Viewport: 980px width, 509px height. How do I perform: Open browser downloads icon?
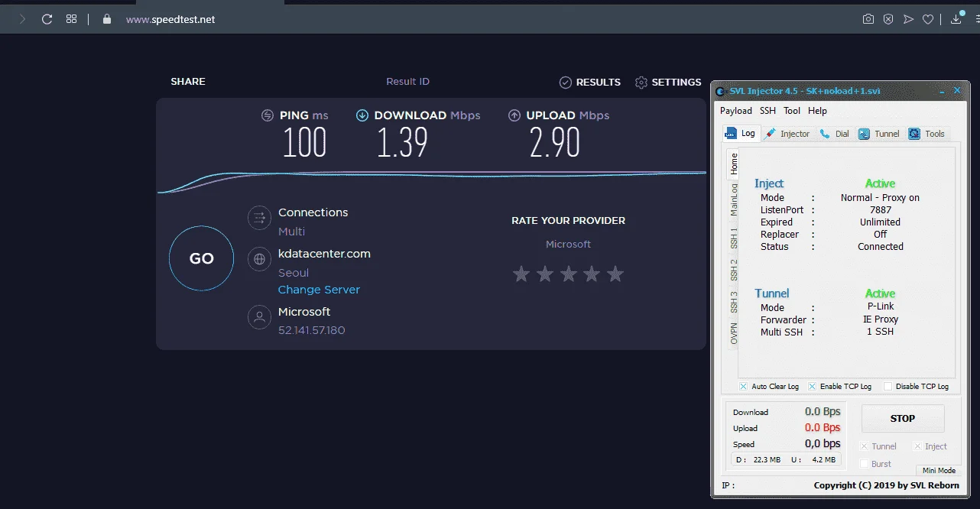pyautogui.click(x=956, y=18)
